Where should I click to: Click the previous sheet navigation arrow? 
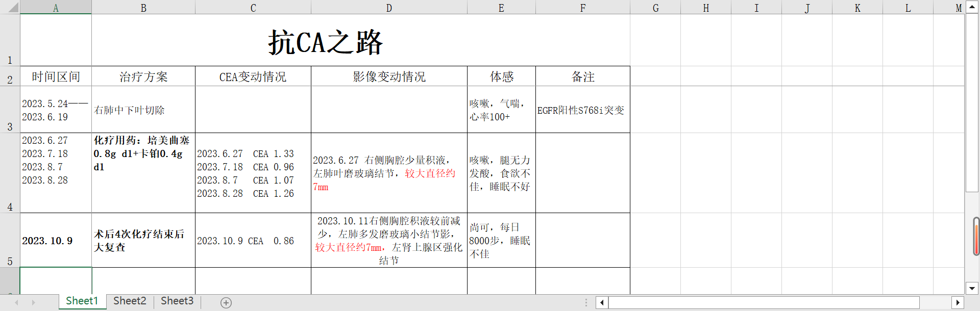click(17, 303)
